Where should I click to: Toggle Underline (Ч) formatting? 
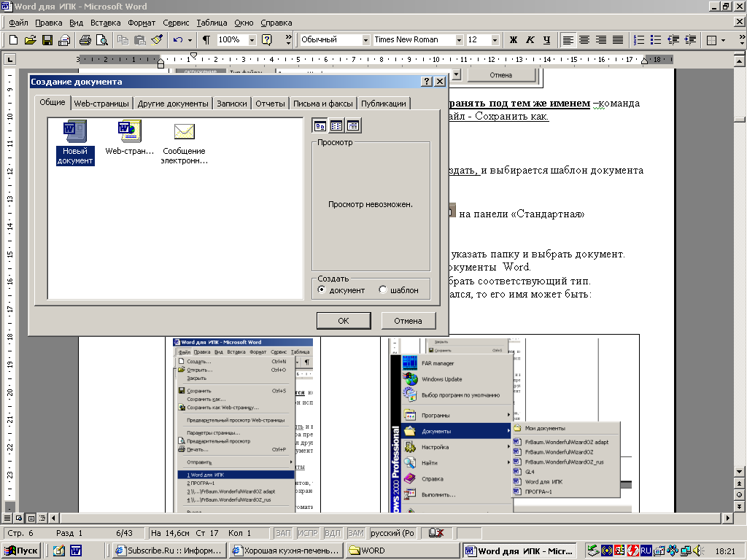546,40
